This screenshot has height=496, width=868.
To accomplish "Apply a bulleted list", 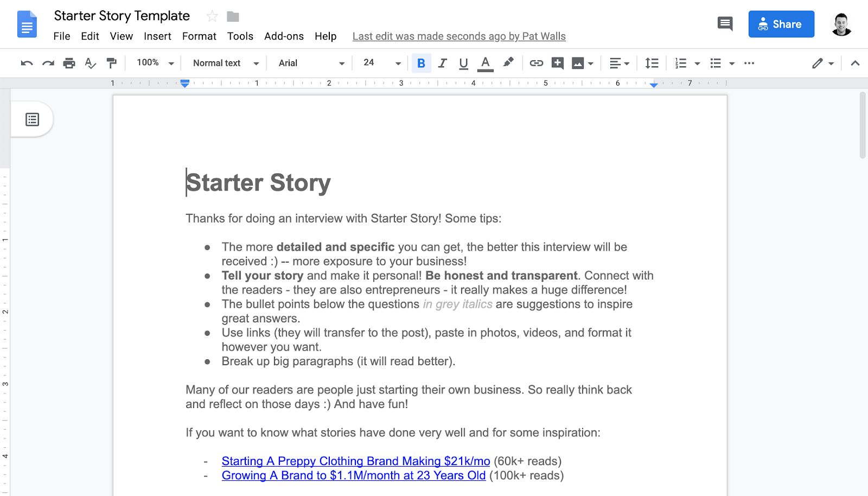I will pos(716,63).
